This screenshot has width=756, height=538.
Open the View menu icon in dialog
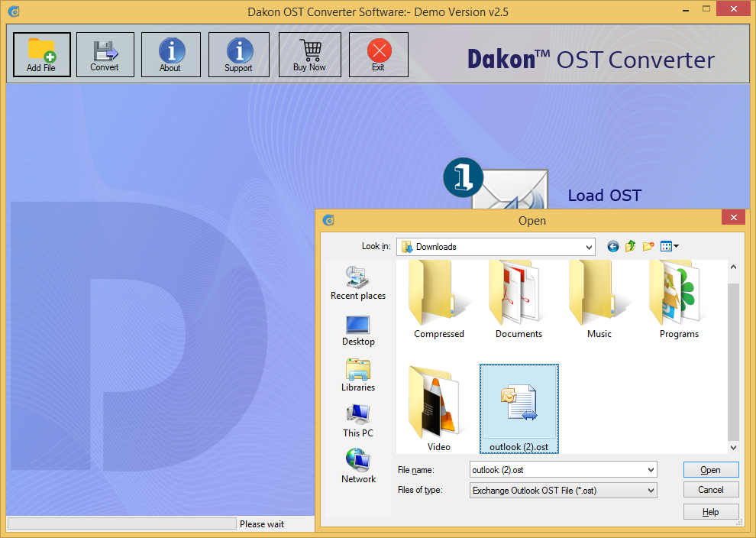[669, 247]
